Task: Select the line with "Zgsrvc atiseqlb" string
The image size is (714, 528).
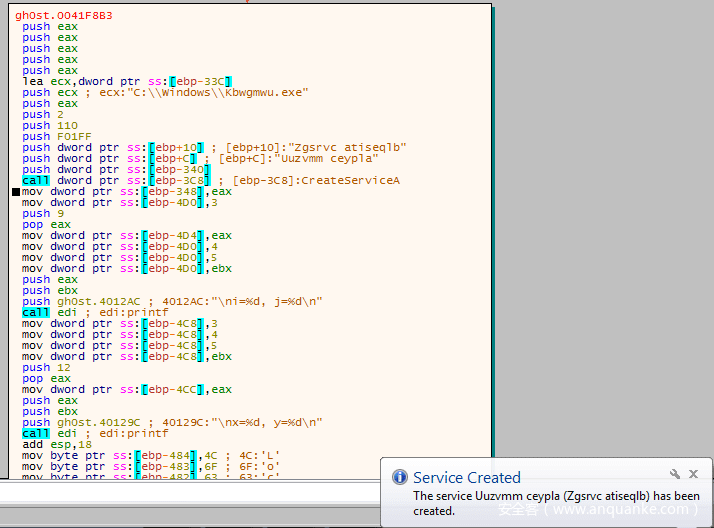Action: click(215, 148)
